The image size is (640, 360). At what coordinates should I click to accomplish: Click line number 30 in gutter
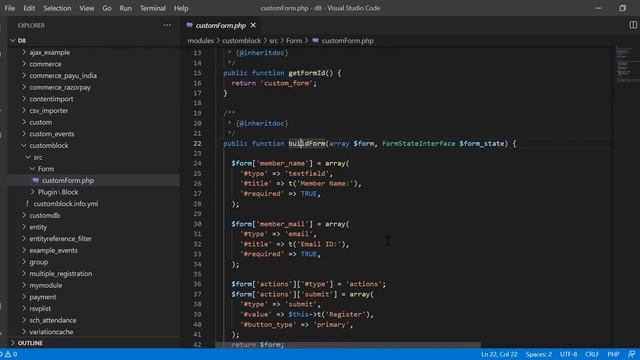coord(198,224)
